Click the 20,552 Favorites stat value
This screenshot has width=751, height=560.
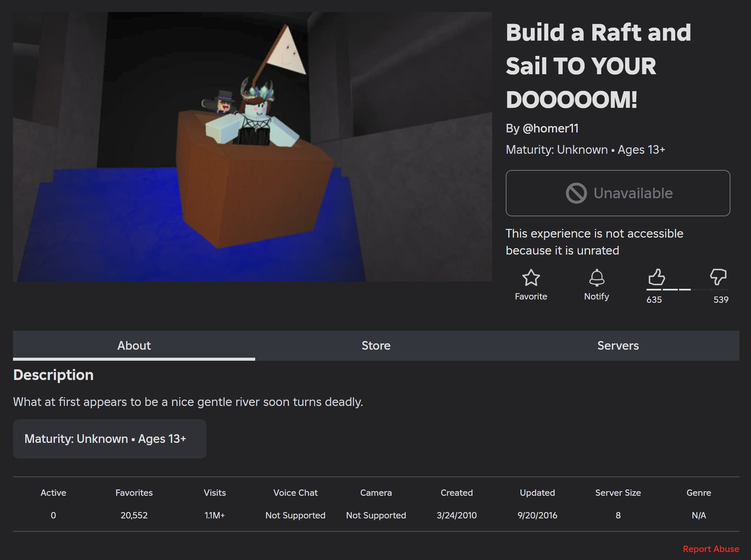(x=134, y=515)
